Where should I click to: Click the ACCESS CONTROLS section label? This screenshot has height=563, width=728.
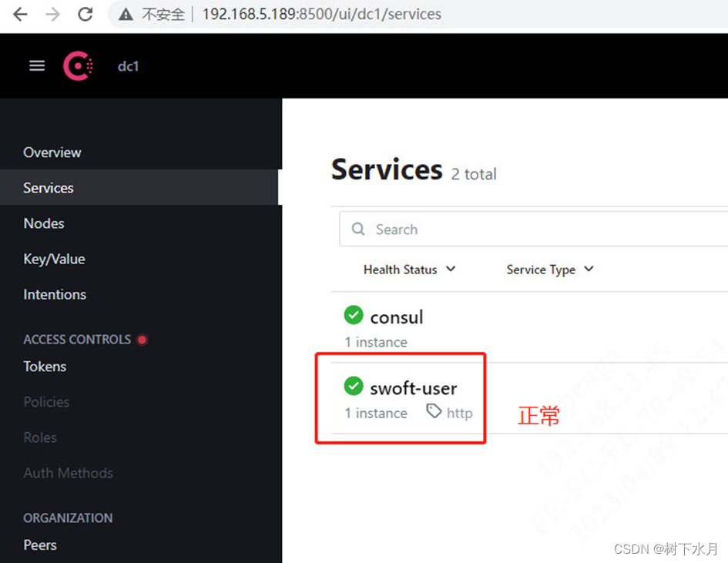pos(77,340)
